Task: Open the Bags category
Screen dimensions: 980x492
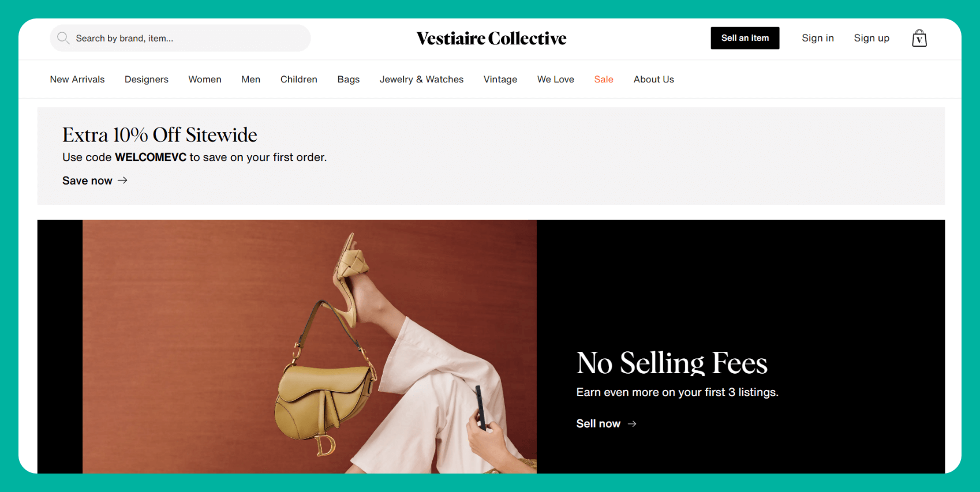Action: coord(349,79)
